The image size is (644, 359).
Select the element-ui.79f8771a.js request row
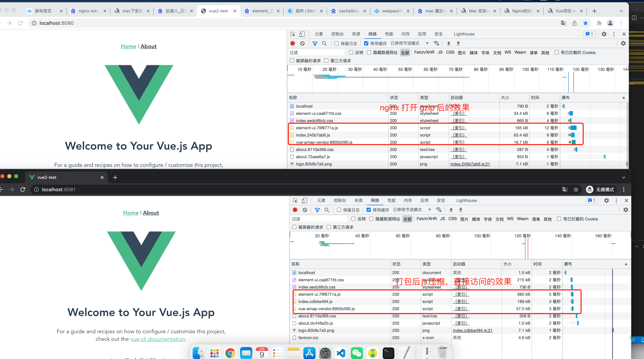coord(317,128)
